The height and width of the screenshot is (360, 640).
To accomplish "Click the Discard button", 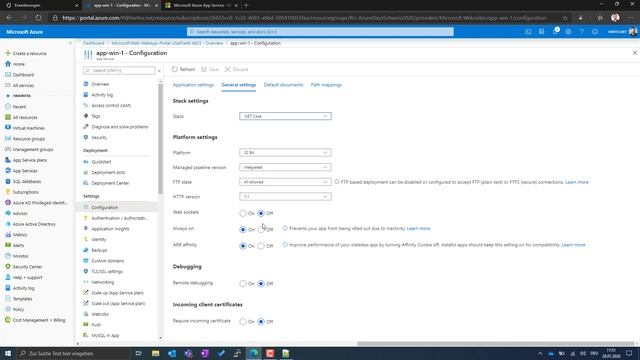I will (x=236, y=69).
